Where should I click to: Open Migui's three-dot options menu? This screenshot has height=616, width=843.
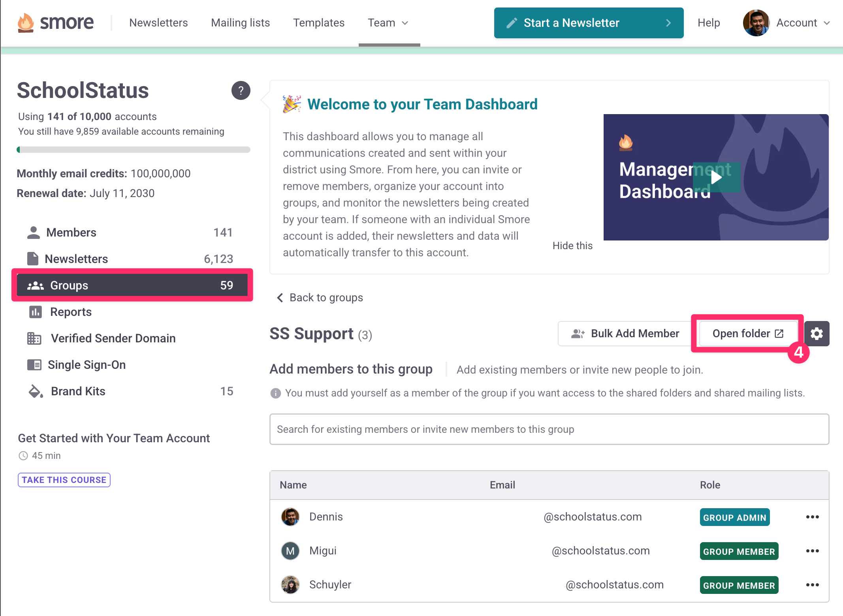812,551
